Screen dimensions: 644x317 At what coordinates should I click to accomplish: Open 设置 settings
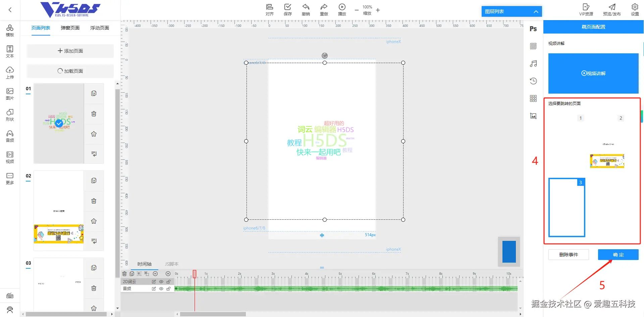click(635, 10)
